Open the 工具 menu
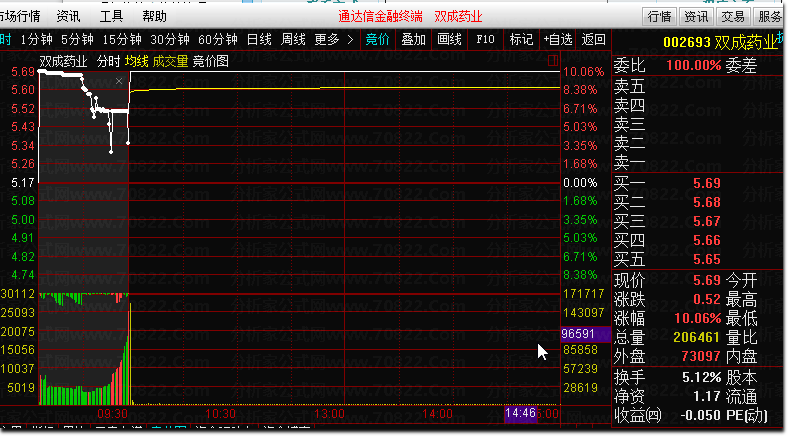 111,17
